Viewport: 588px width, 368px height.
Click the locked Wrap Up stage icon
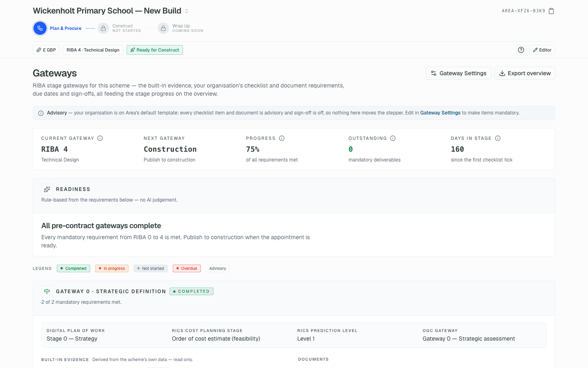[163, 28]
